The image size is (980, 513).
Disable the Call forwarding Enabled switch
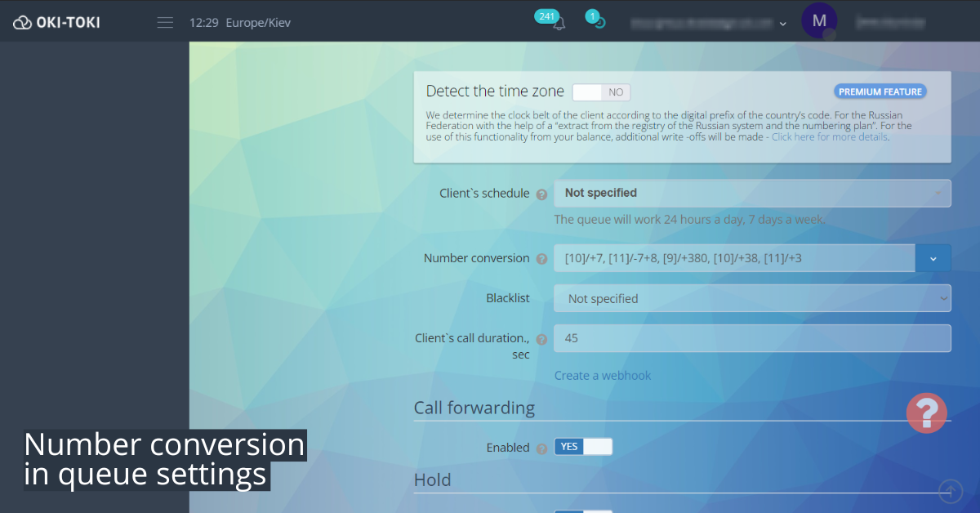click(583, 446)
